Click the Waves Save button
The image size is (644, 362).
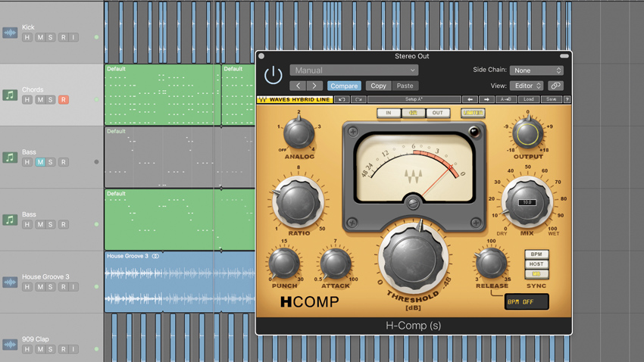[552, 99]
